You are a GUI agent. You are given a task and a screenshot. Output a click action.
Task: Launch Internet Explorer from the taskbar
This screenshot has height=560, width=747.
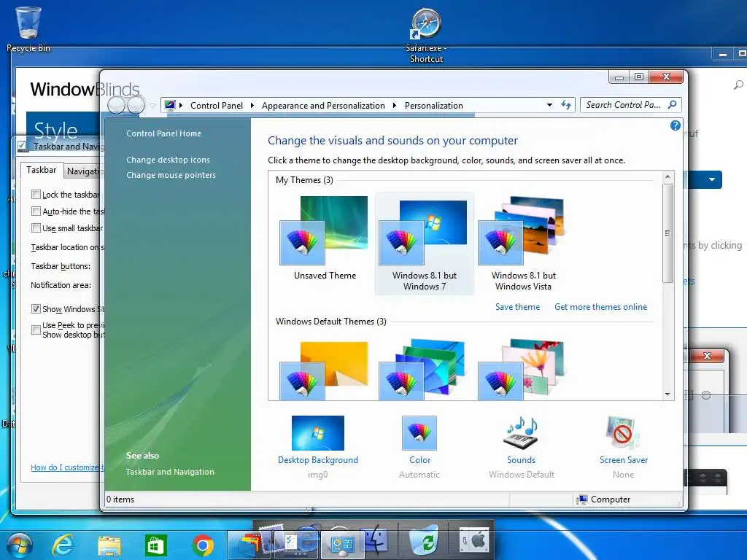click(63, 545)
